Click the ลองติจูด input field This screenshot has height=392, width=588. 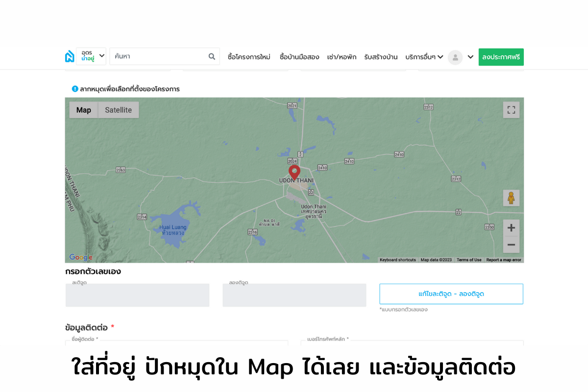pos(294,295)
